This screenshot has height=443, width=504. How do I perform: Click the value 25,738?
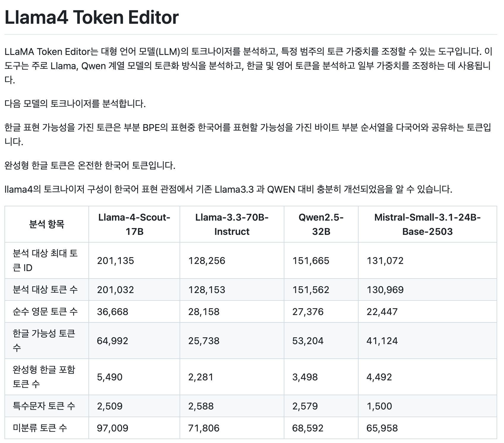point(204,341)
